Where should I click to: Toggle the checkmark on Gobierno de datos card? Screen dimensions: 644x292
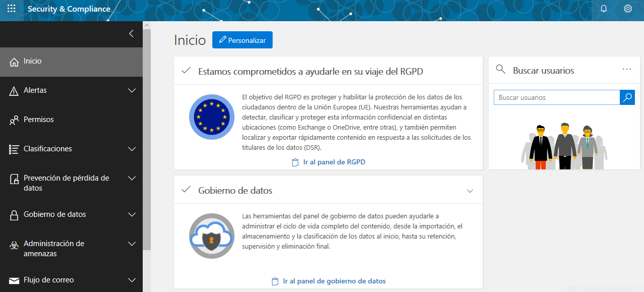tap(186, 190)
